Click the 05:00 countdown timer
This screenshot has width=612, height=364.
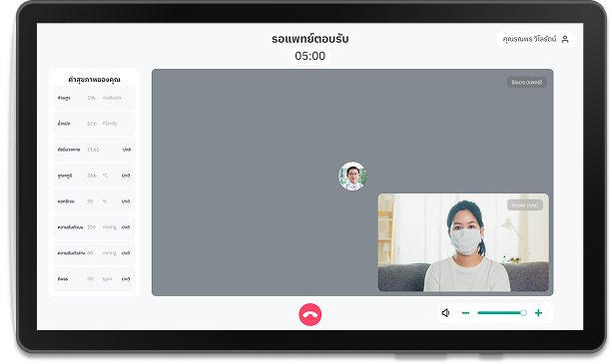pyautogui.click(x=309, y=56)
